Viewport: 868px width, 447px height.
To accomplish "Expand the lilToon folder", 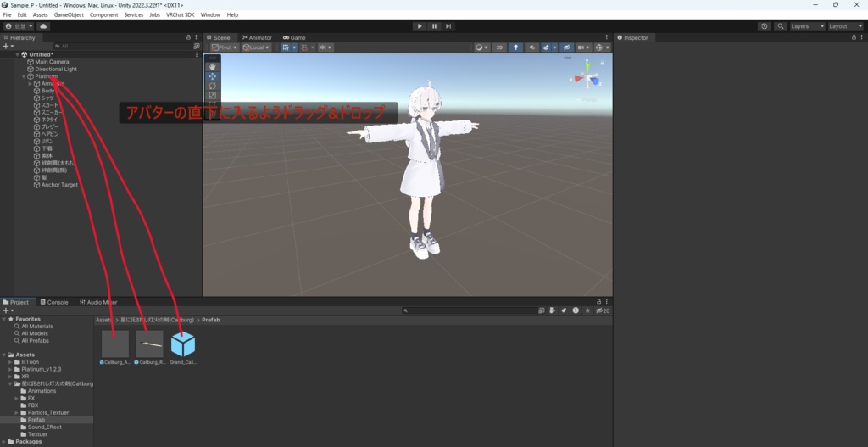I will (10, 361).
